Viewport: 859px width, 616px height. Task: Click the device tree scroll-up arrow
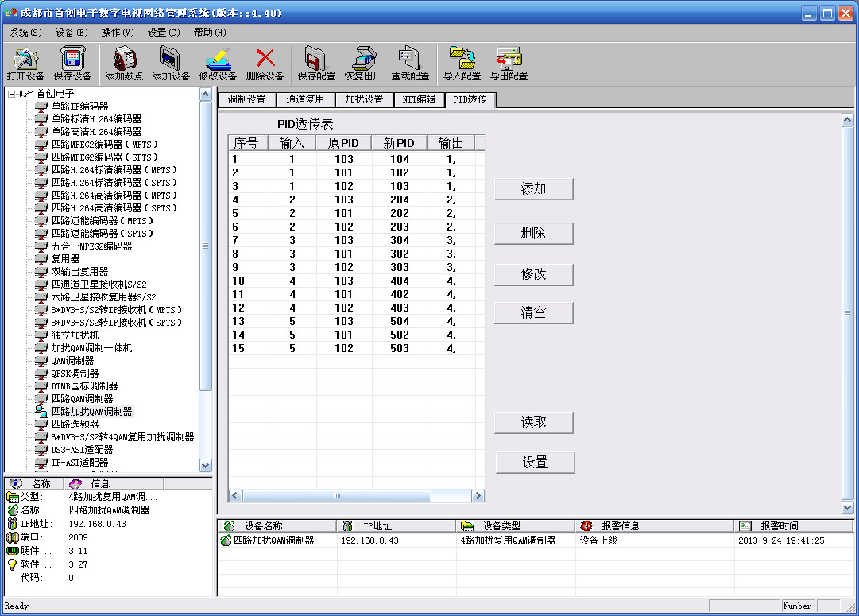click(206, 95)
